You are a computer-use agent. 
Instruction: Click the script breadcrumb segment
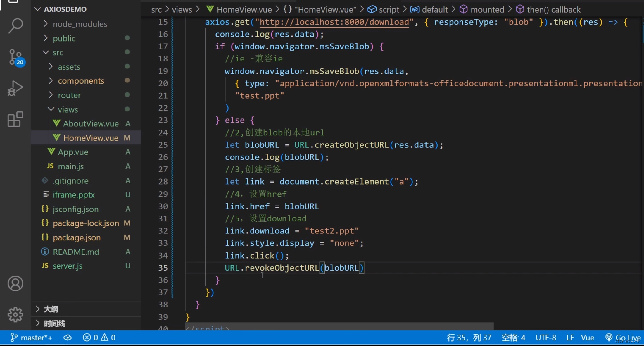(x=383, y=10)
